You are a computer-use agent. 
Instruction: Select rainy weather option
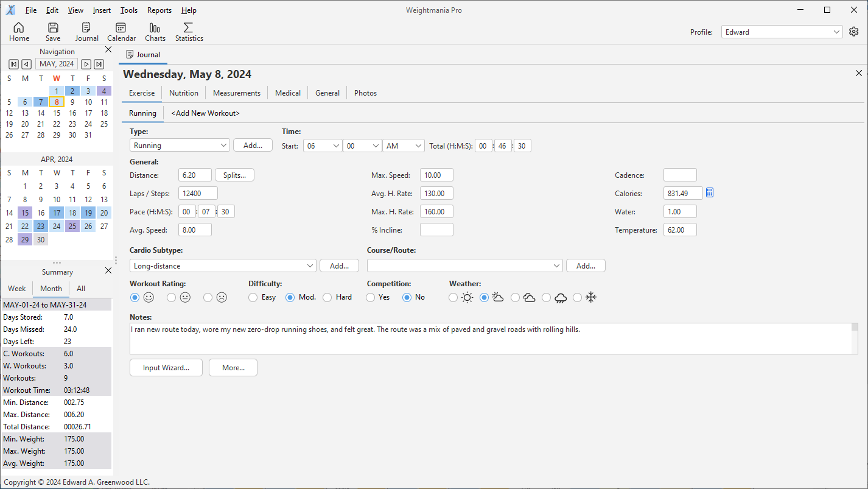[546, 297]
